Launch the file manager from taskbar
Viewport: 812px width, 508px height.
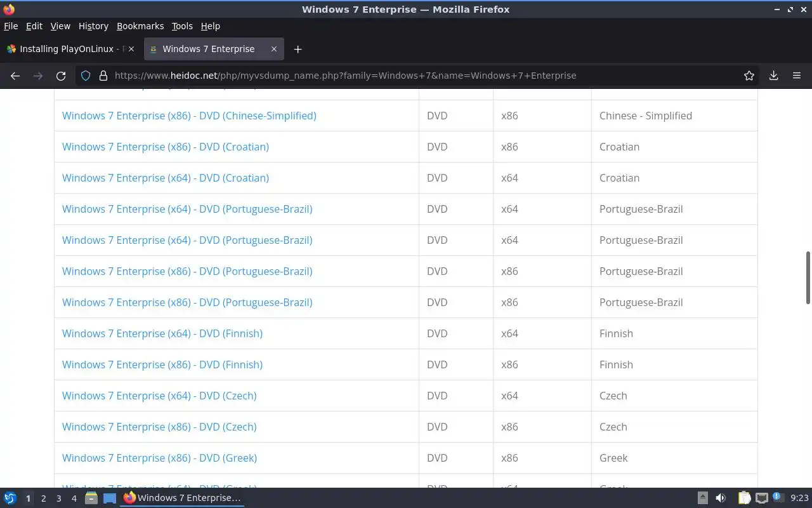[x=91, y=498]
